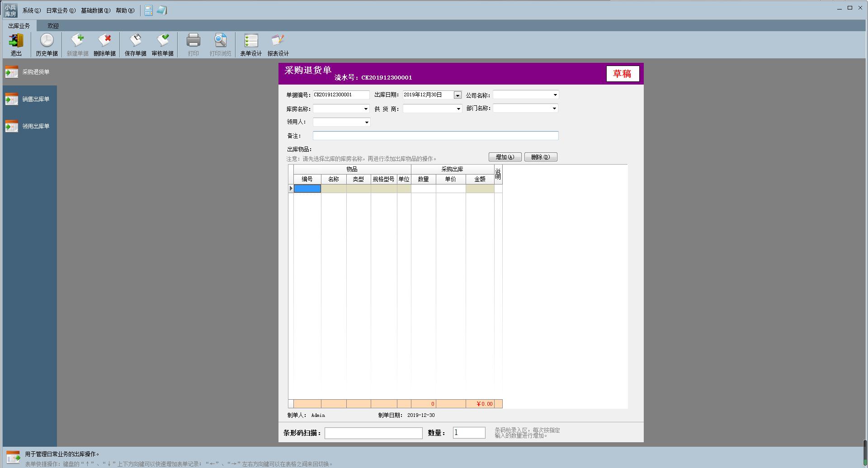This screenshot has width=868, height=468.
Task: Click the notebook icon beside calculator
Action: tap(162, 10)
